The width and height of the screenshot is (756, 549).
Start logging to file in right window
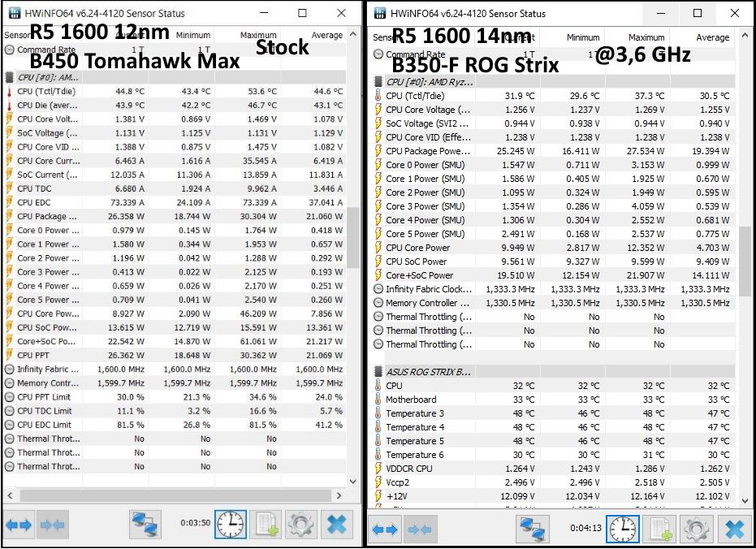(x=660, y=530)
